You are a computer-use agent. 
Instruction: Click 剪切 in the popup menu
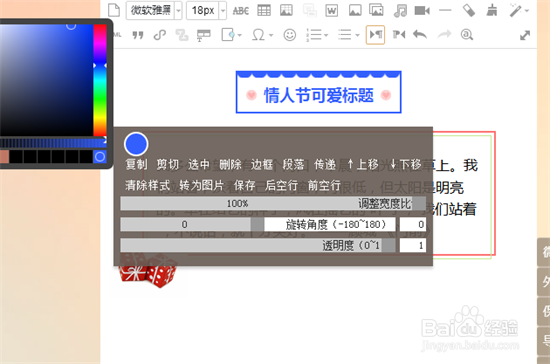click(168, 164)
